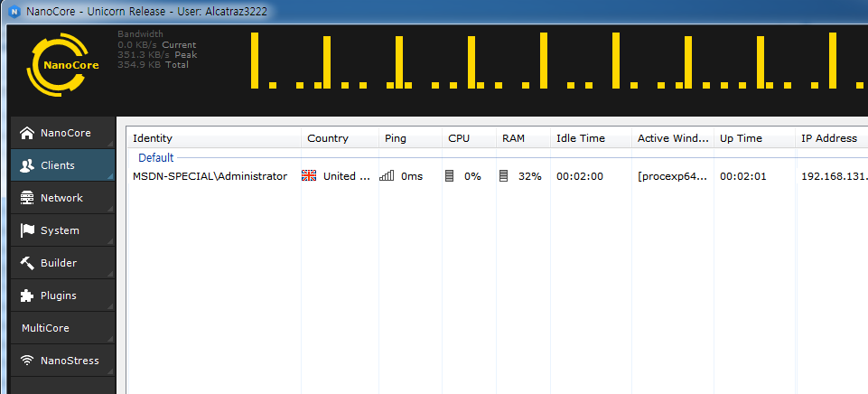Click the 354.9 KB Total bandwidth readout
The width and height of the screenshot is (868, 394).
pos(153,65)
